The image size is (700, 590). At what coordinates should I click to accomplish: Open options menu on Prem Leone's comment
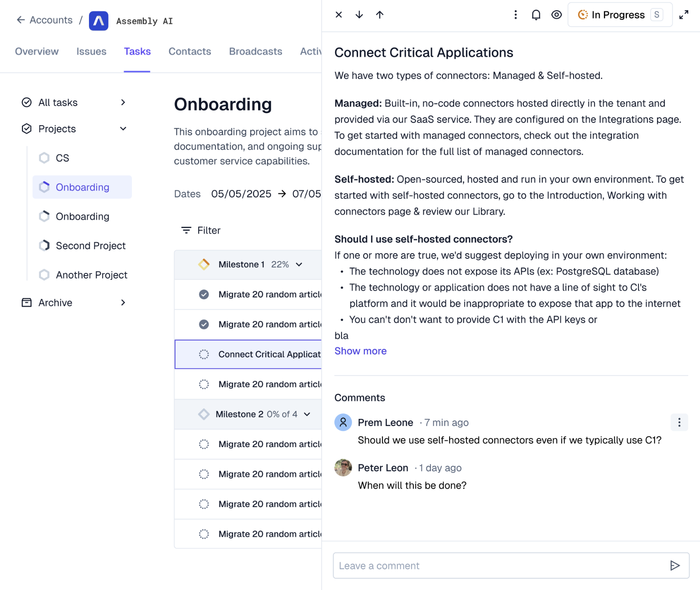[679, 422]
